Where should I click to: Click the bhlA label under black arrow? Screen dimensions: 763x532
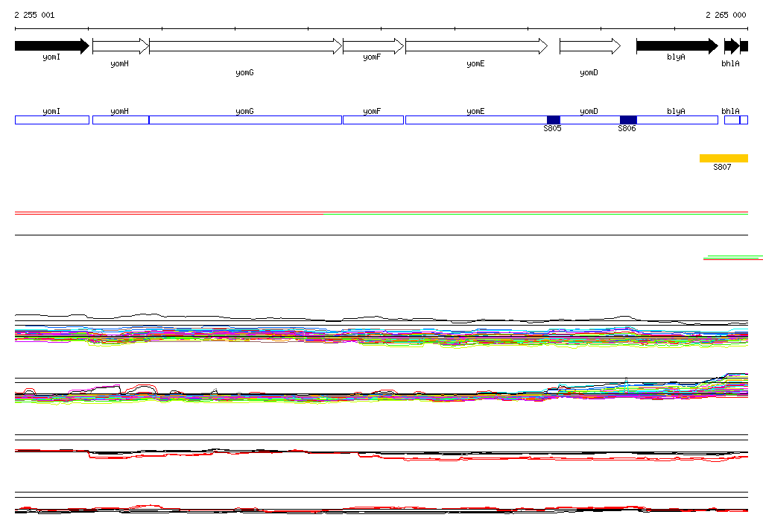click(730, 64)
